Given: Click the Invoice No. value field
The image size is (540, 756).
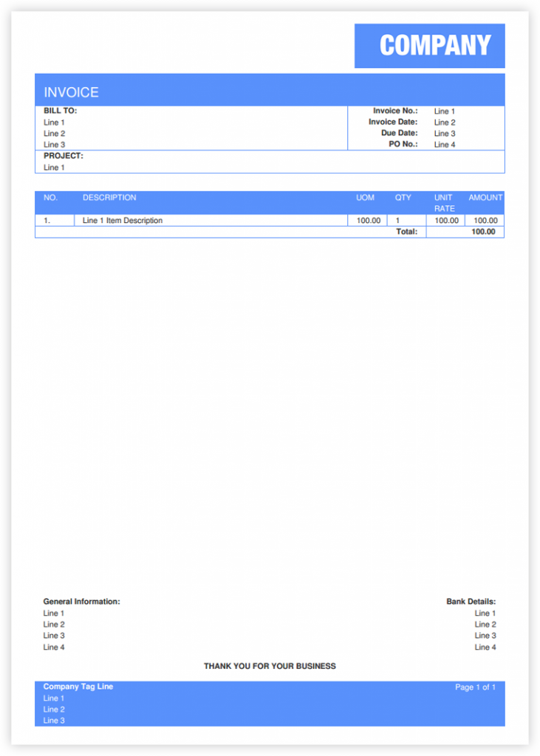Looking at the screenshot, I should click(x=445, y=111).
